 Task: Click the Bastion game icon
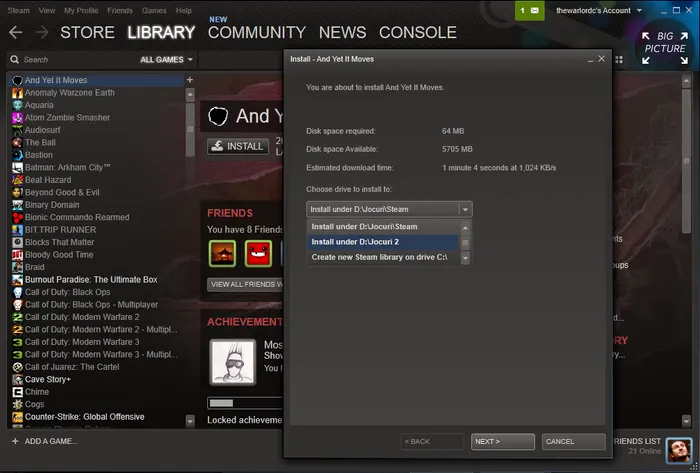[x=17, y=155]
